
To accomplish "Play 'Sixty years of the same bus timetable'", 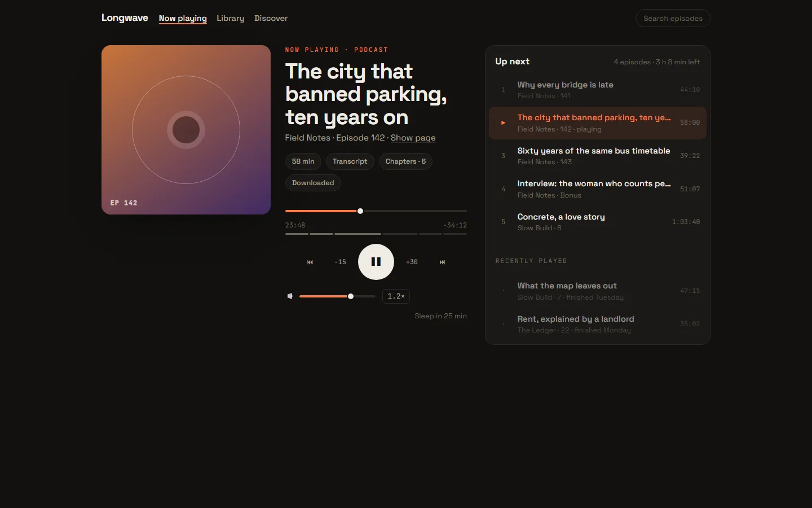I will click(598, 156).
